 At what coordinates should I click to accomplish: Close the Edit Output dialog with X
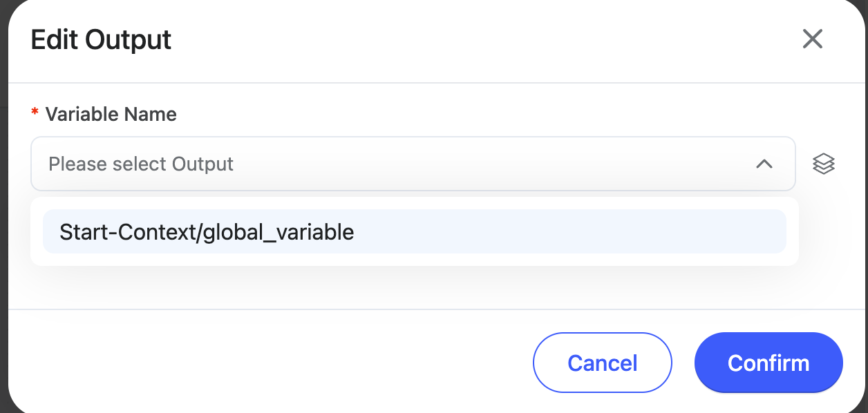812,39
